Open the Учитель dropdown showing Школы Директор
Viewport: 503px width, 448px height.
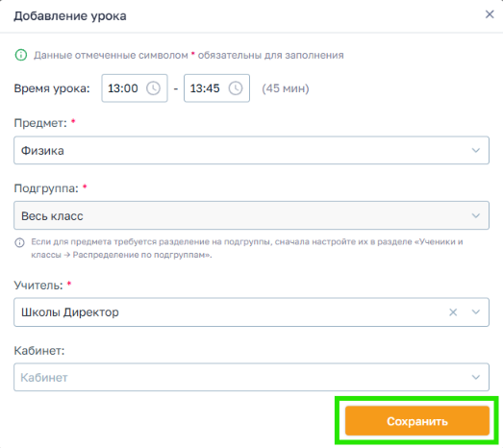[251, 312]
